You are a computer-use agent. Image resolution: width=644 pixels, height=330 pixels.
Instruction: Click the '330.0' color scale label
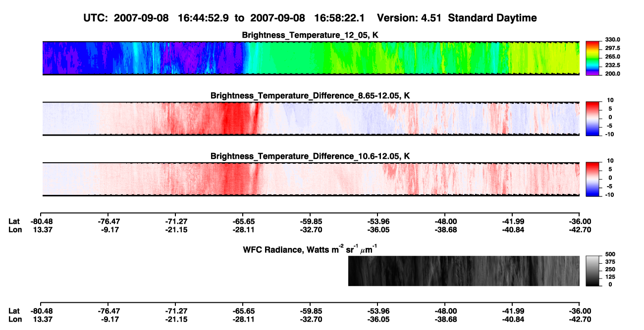pyautogui.click(x=613, y=40)
